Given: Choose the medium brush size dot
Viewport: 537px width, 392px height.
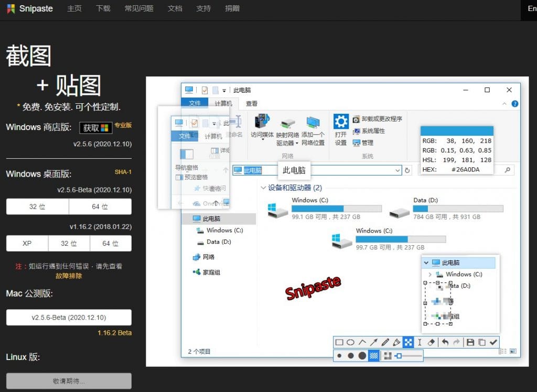Looking at the screenshot, I should [351, 356].
